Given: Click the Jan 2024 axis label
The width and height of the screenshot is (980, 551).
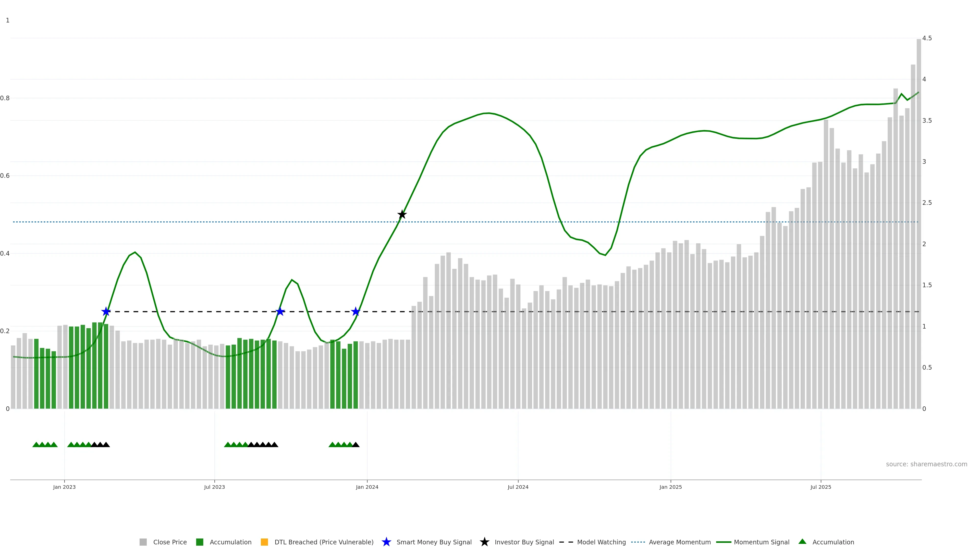Looking at the screenshot, I should coord(367,487).
